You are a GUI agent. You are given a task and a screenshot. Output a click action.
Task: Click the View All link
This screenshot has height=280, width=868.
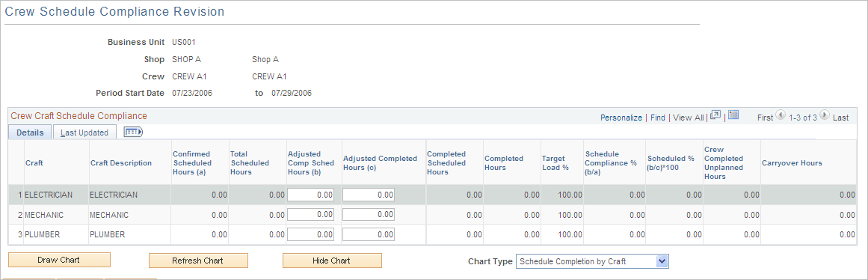coord(688,118)
